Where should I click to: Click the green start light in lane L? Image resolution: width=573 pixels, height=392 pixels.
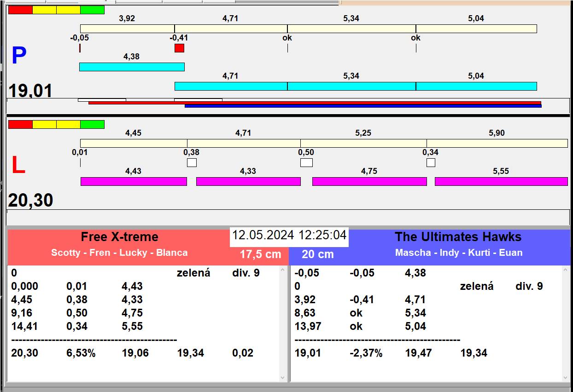[92, 124]
